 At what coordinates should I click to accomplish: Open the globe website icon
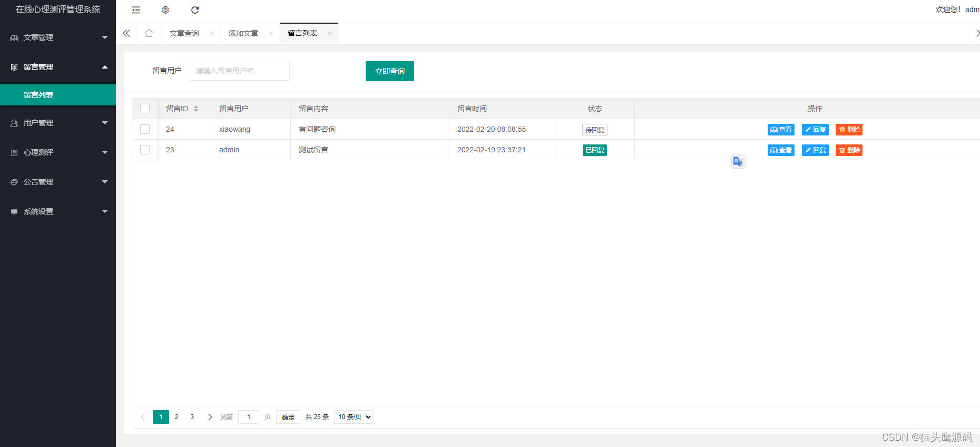(x=165, y=10)
